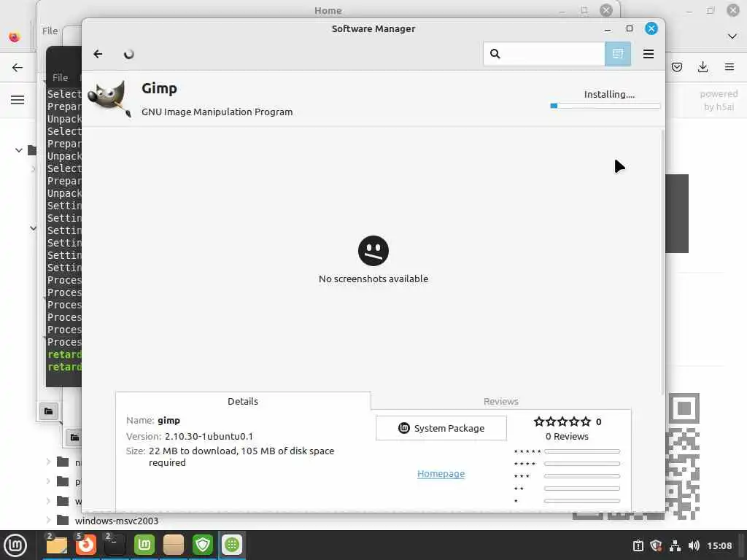
Task: Click the Software Manager vertical scrollbar
Action: pyautogui.click(x=662, y=262)
